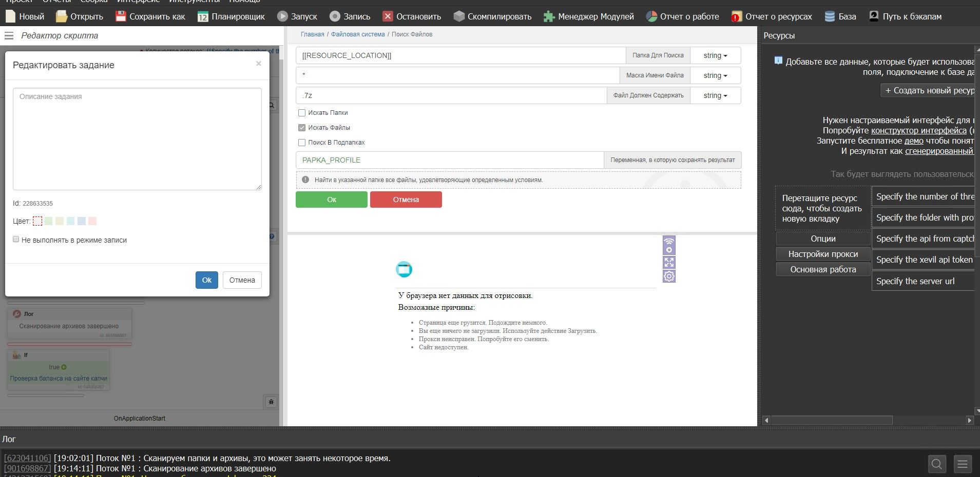Uncheck the Искать Файлы checkbox
The image size is (980, 477).
[x=302, y=128]
